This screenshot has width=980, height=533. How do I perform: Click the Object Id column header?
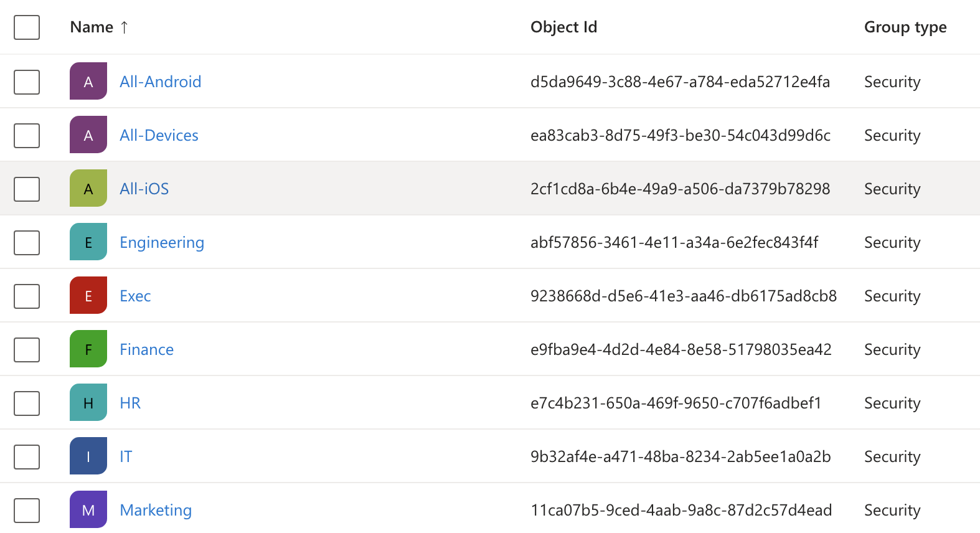click(x=563, y=27)
